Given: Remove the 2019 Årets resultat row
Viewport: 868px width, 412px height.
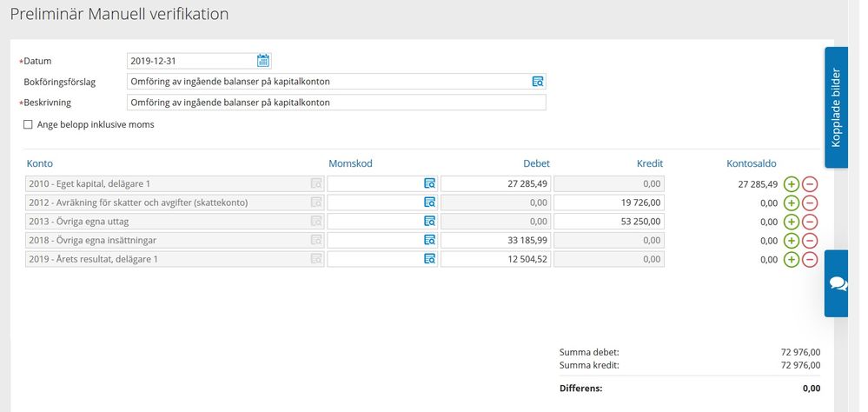Looking at the screenshot, I should 810,259.
